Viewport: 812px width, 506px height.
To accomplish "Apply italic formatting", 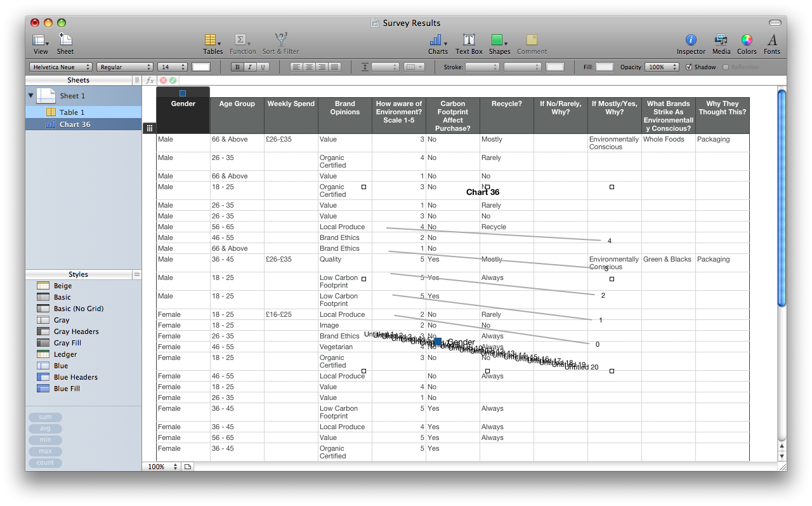I will click(x=250, y=67).
